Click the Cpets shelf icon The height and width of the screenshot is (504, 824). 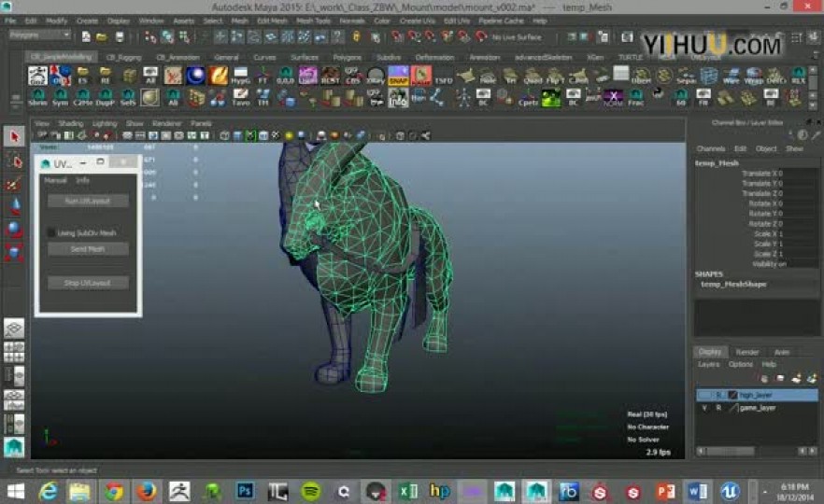pos(528,98)
